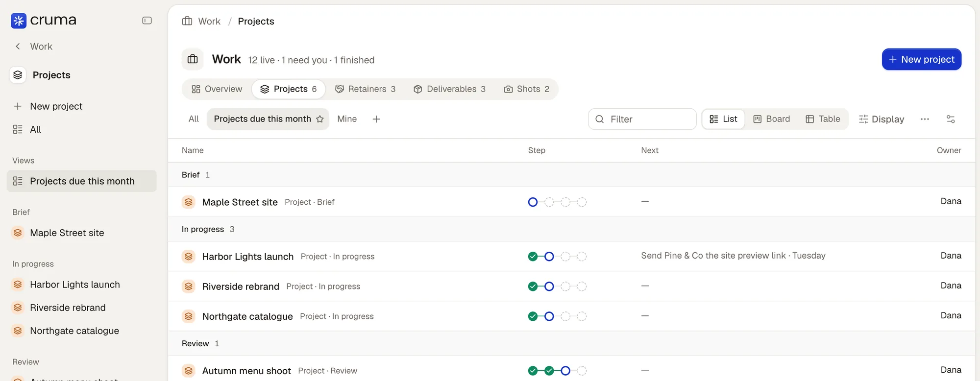The image size is (980, 381).
Task: Click the Projects stack icon in the sidebar
Action: [x=18, y=75]
